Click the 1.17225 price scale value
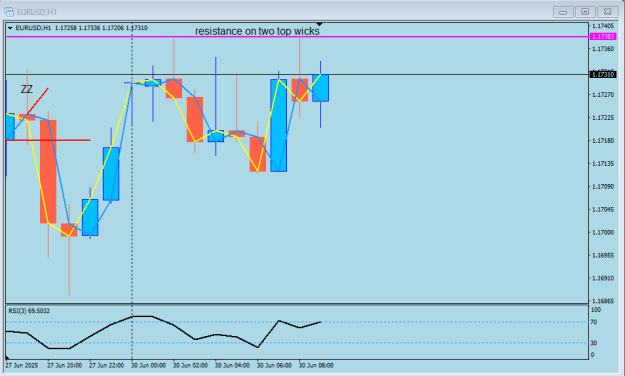This screenshot has height=376, width=625. tap(603, 118)
